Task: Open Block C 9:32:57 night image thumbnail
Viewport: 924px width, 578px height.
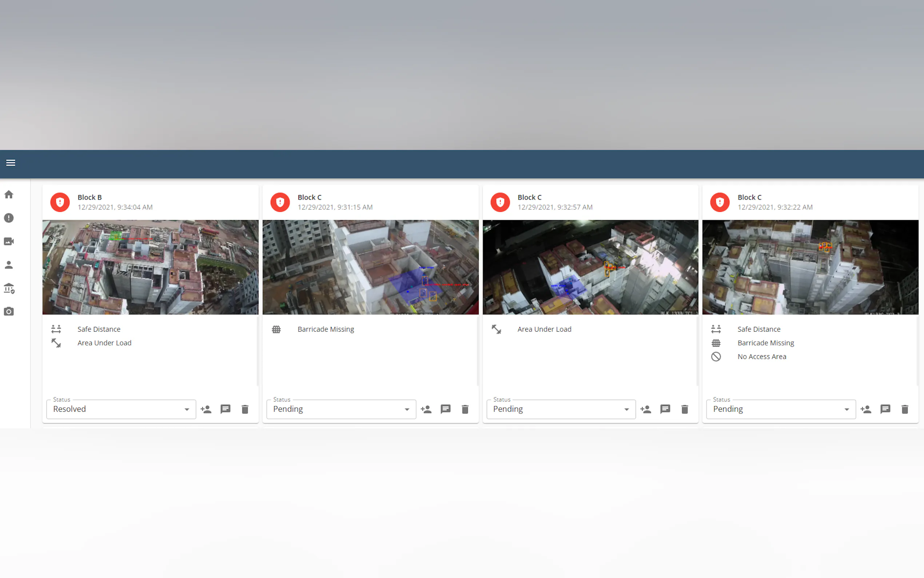Action: pos(590,267)
